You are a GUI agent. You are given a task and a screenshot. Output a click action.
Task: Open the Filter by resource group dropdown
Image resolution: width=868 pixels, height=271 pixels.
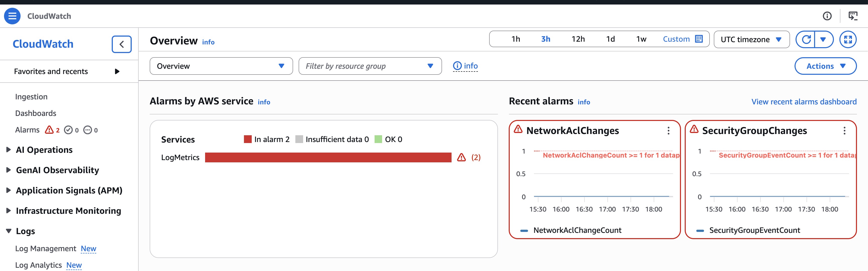[370, 66]
